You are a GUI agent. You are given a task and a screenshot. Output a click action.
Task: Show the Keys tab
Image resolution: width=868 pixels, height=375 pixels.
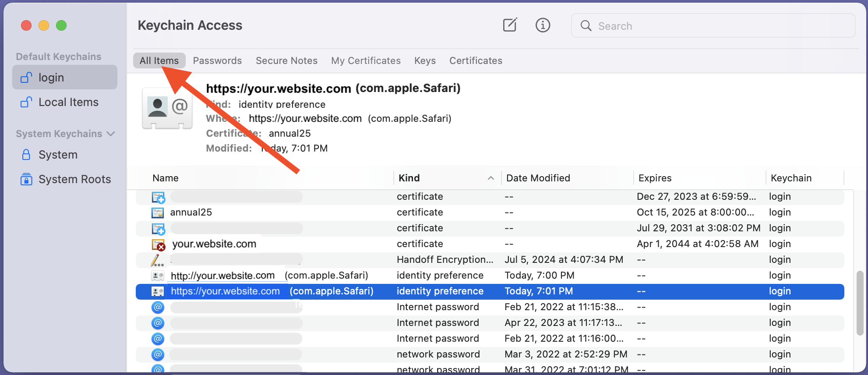click(425, 60)
